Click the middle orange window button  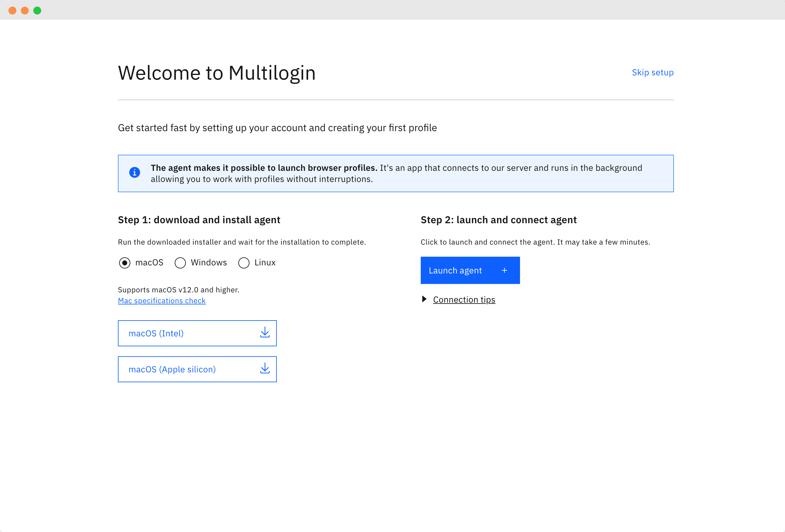(25, 11)
